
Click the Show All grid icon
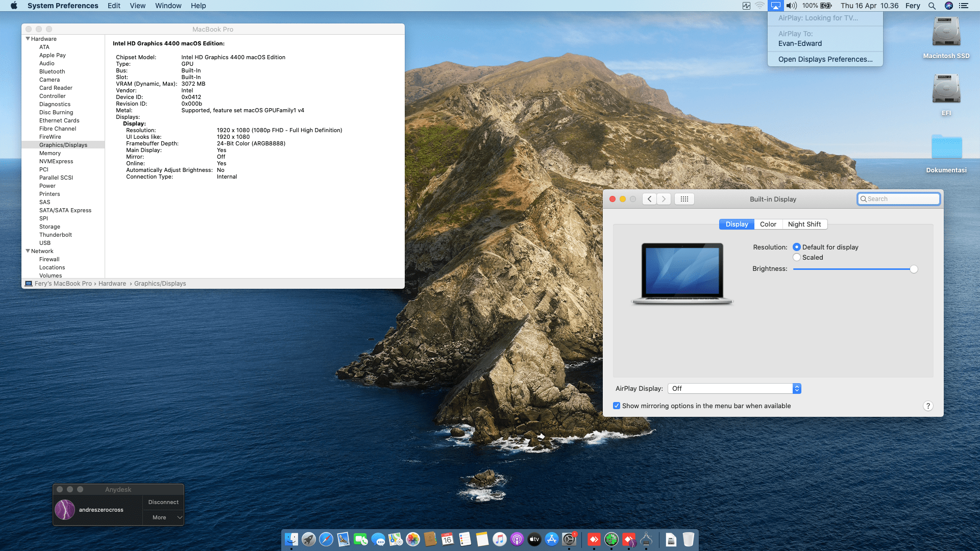(x=684, y=199)
